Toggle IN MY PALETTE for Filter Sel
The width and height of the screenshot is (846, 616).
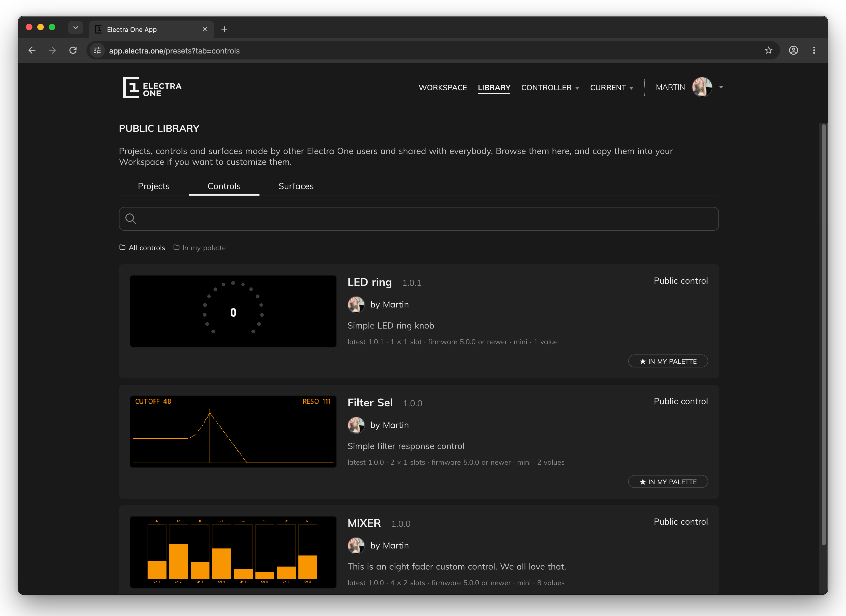668,481
